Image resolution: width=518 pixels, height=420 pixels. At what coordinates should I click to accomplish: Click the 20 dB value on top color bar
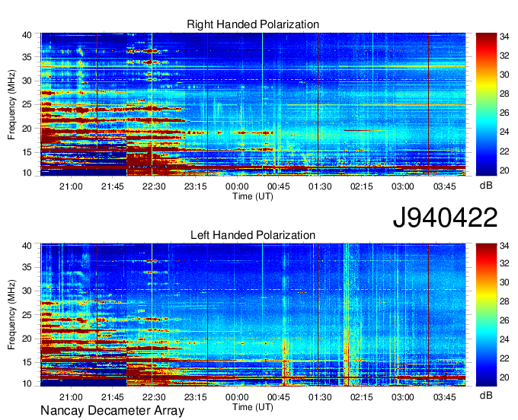(x=504, y=170)
